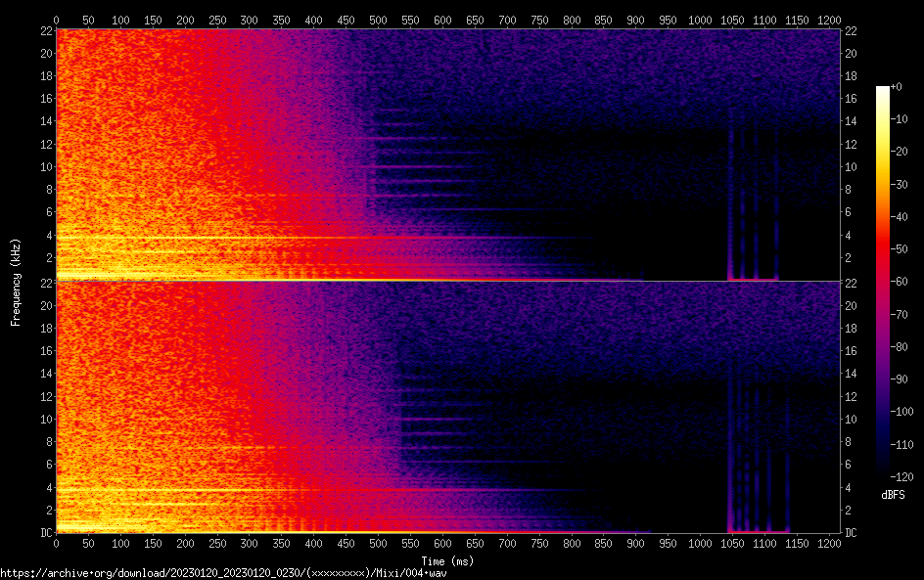Click the bright white top of the color bar
This screenshot has width=924, height=580.
coord(883,91)
